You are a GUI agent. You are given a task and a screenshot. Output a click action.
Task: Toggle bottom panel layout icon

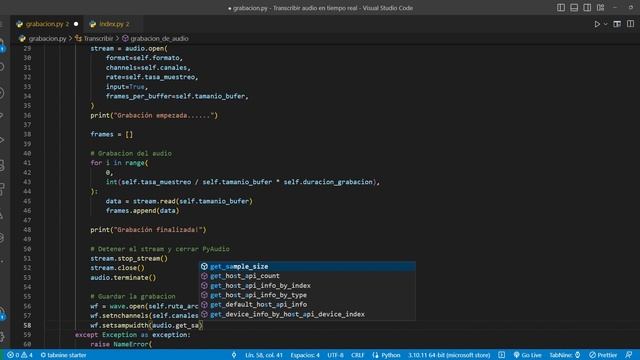coord(574,8)
